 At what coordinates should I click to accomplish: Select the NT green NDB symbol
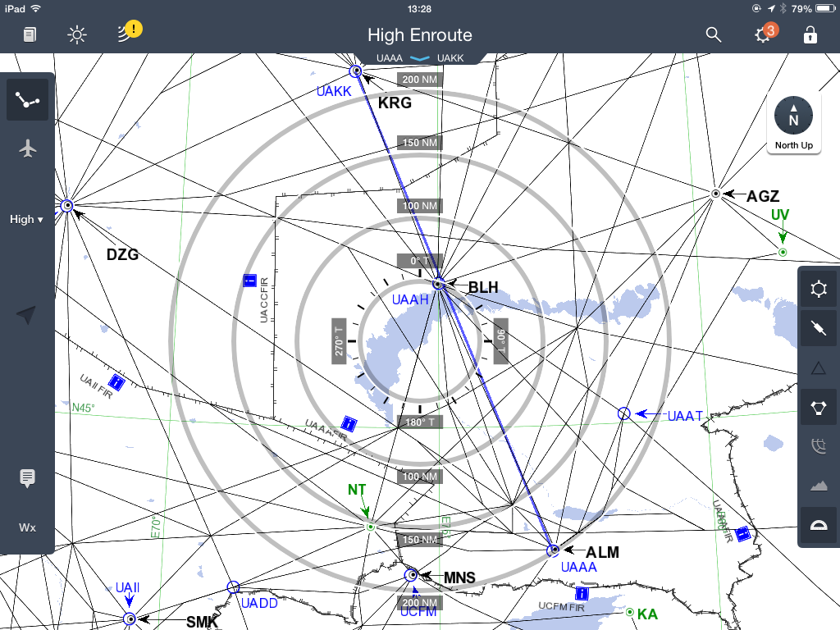click(370, 527)
